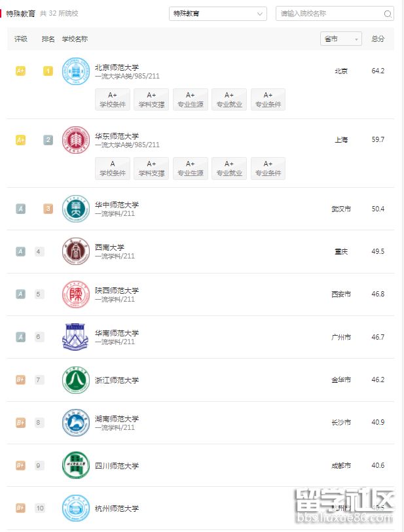Screen dimensions: 404x532
Task: Click the A+ rating badge for 北京师范大学
Action: (20, 71)
